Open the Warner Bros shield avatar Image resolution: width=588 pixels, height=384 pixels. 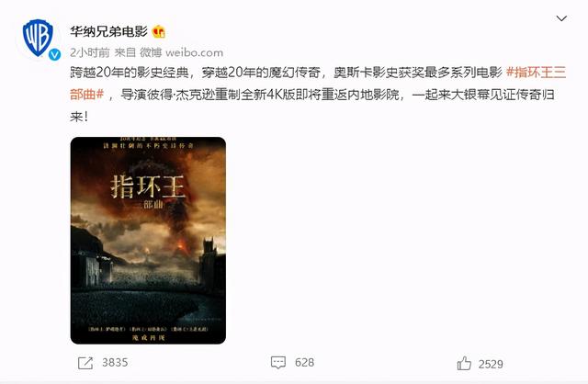click(x=38, y=39)
